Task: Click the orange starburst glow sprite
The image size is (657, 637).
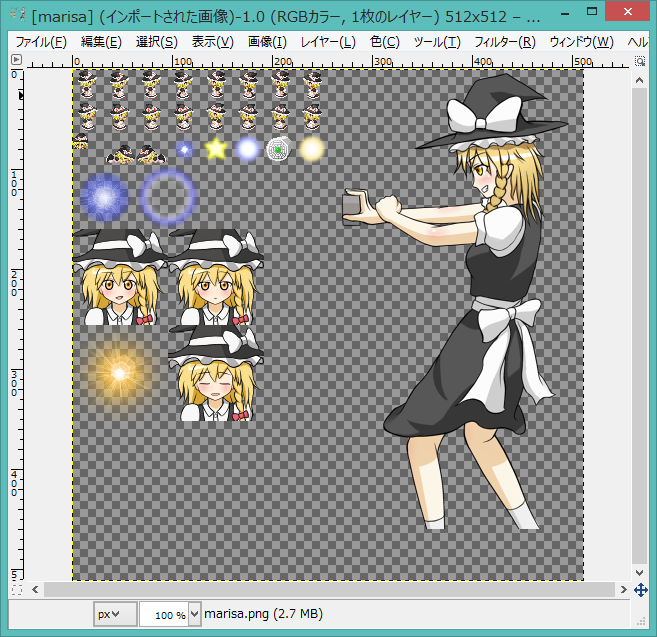Action: click(119, 373)
